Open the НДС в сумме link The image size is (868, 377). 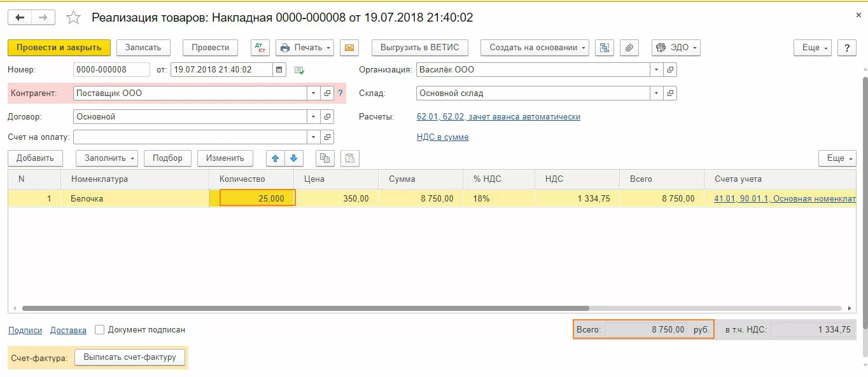tap(442, 137)
